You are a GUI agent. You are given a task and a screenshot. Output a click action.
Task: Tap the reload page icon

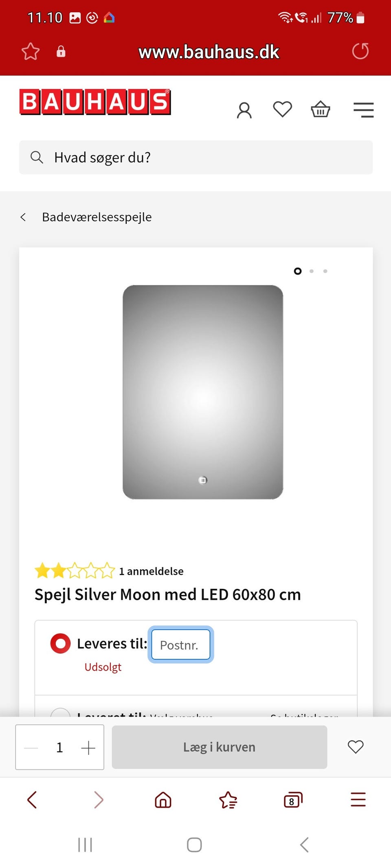point(360,51)
